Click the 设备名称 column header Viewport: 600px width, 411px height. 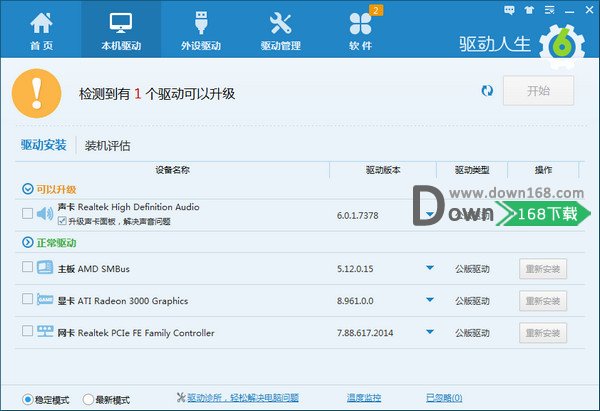point(172,170)
